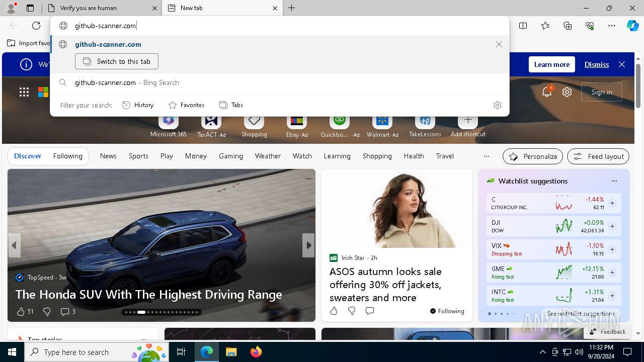Click the Sign in button

[x=602, y=92]
